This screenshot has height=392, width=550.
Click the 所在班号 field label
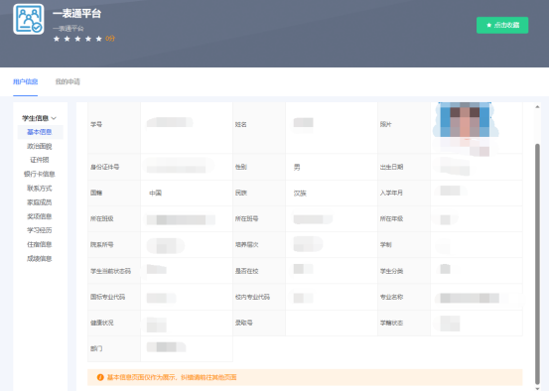[246, 218]
